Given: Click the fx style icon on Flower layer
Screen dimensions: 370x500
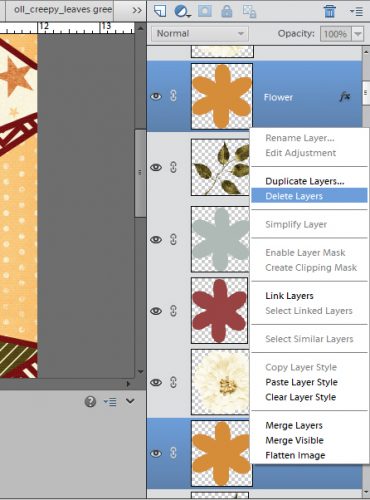Looking at the screenshot, I should tap(345, 97).
